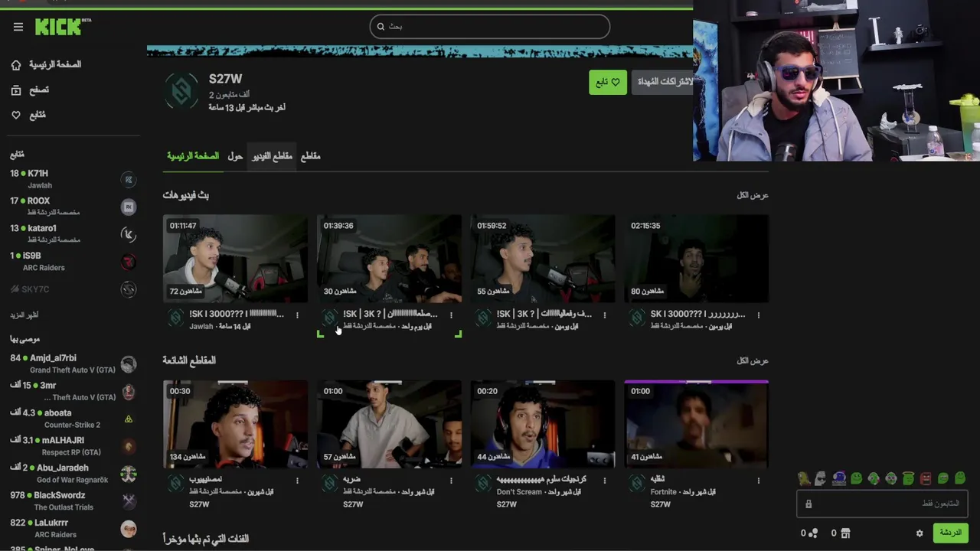Screen dimensions: 980x551
Task: Open the 02:15:35 stream video thumbnail
Action: click(697, 259)
